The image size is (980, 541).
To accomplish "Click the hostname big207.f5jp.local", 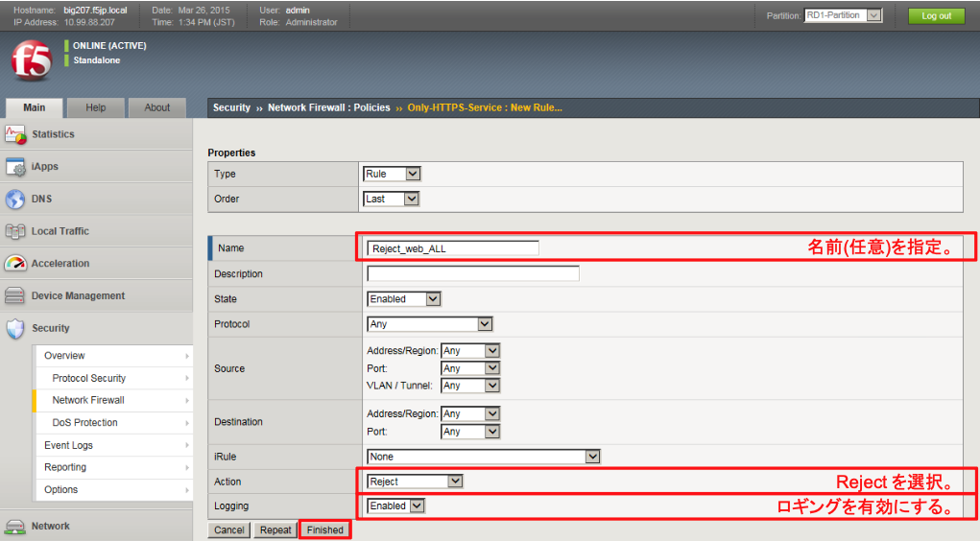I will click(95, 10).
